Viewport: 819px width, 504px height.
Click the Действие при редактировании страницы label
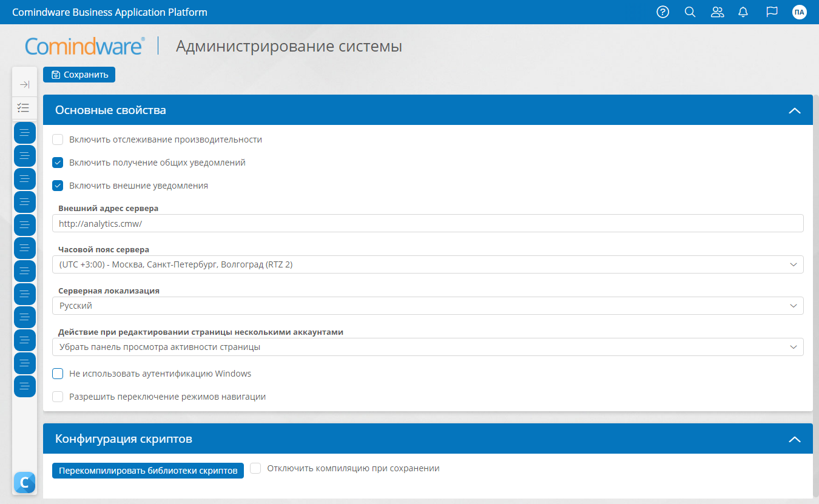coord(201,332)
